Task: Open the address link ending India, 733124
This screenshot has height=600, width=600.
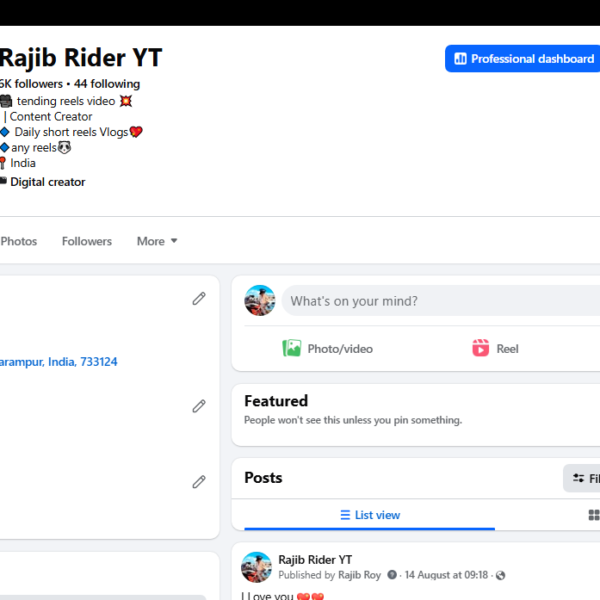Action: (x=59, y=362)
